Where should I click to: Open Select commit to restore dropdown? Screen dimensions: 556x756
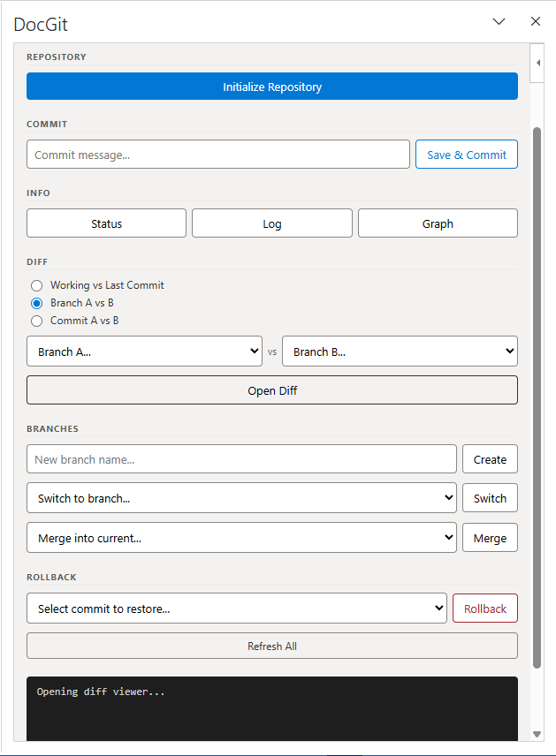[x=237, y=608]
